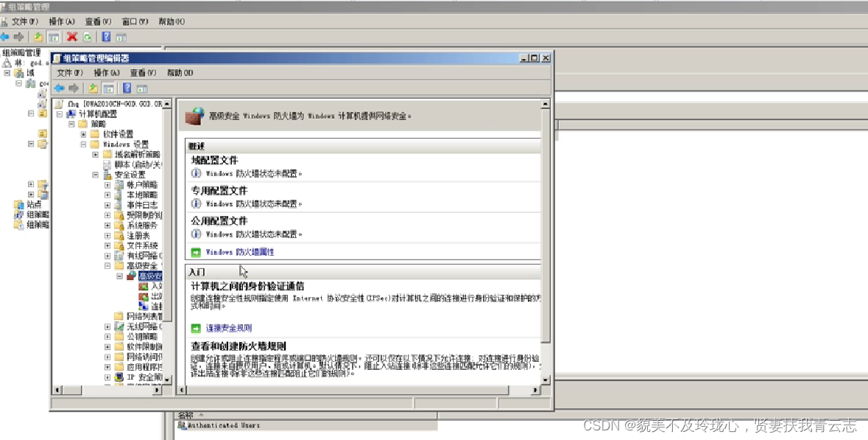Click the details pane's horizontal scrollbar right arrow
Screen dimensions: 868x440
click(x=535, y=390)
